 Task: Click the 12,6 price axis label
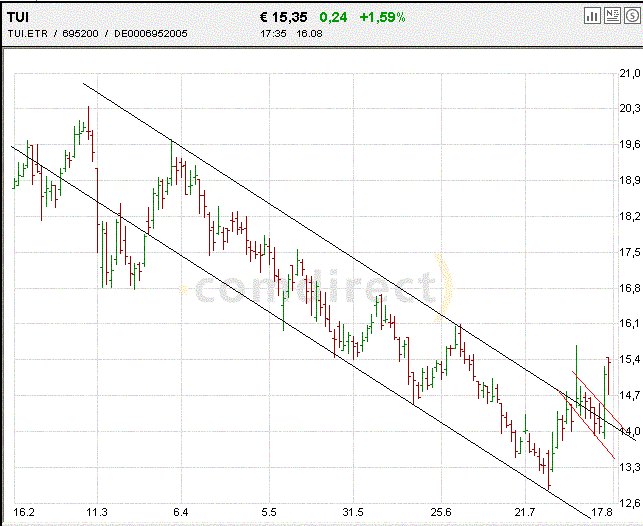(x=629, y=503)
